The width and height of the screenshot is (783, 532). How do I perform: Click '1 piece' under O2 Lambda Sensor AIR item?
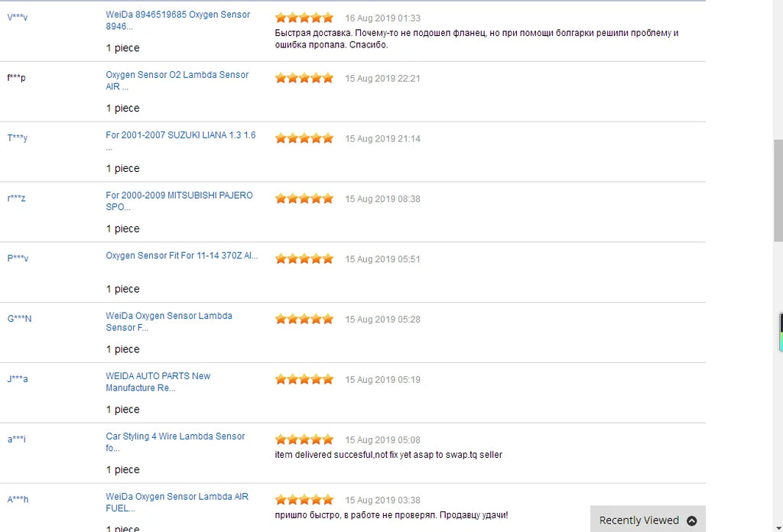coord(123,109)
